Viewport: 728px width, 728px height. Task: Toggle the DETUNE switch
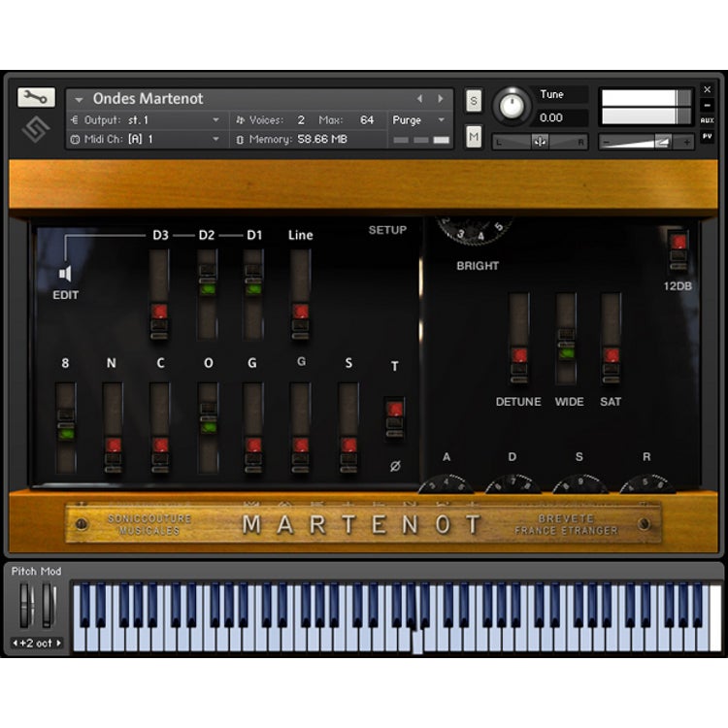click(519, 339)
